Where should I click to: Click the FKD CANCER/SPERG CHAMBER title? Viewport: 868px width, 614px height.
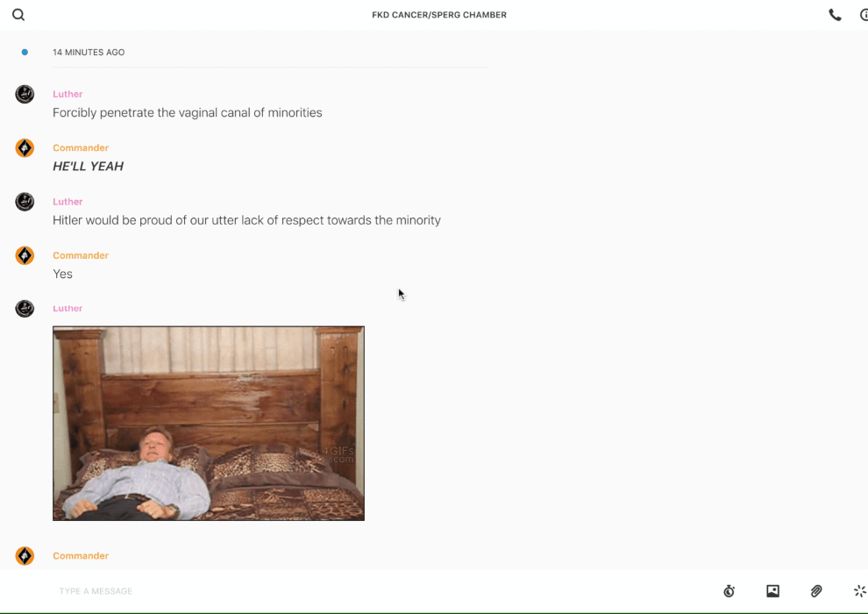[x=439, y=15]
